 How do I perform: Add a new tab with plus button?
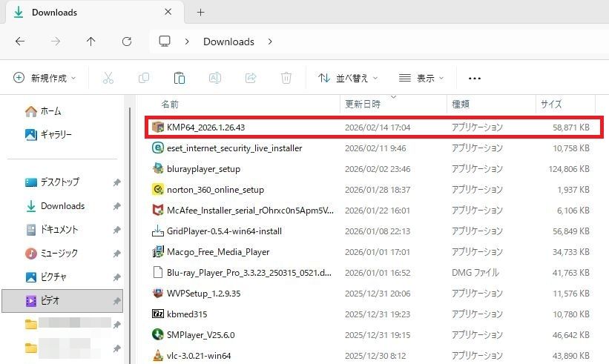point(200,13)
